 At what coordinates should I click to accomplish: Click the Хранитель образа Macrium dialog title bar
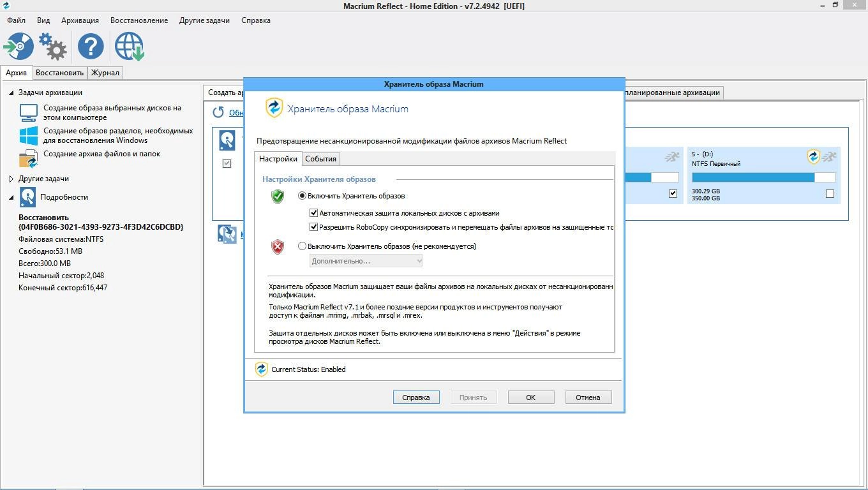[434, 84]
